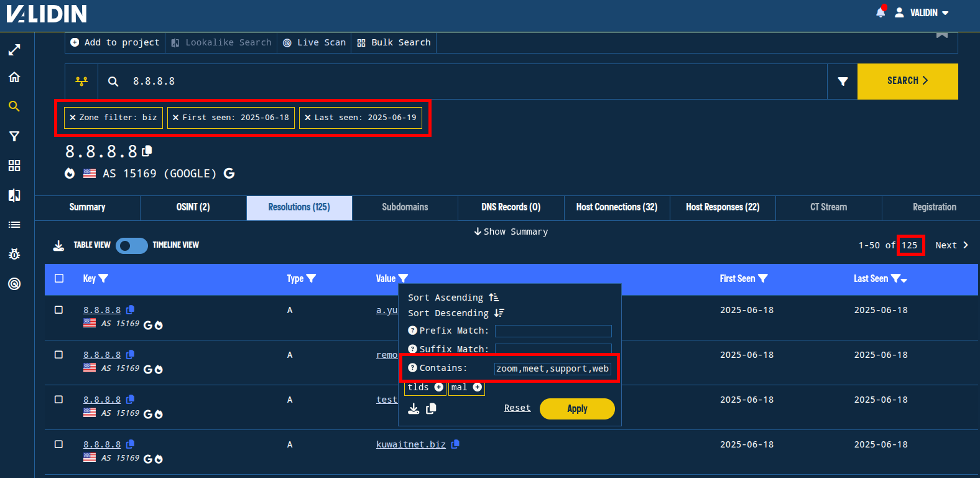Open the sidebar grid dashboard icon
The width and height of the screenshot is (980, 478).
pyautogui.click(x=14, y=166)
